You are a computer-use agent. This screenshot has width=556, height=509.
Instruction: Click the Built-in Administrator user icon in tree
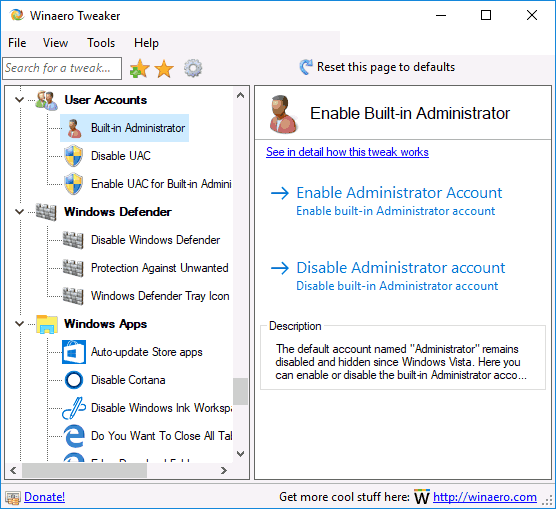74,128
